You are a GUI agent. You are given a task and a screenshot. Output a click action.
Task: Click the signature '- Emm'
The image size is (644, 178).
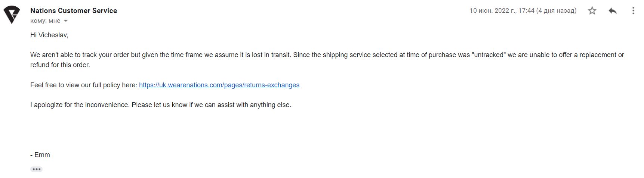(40, 155)
